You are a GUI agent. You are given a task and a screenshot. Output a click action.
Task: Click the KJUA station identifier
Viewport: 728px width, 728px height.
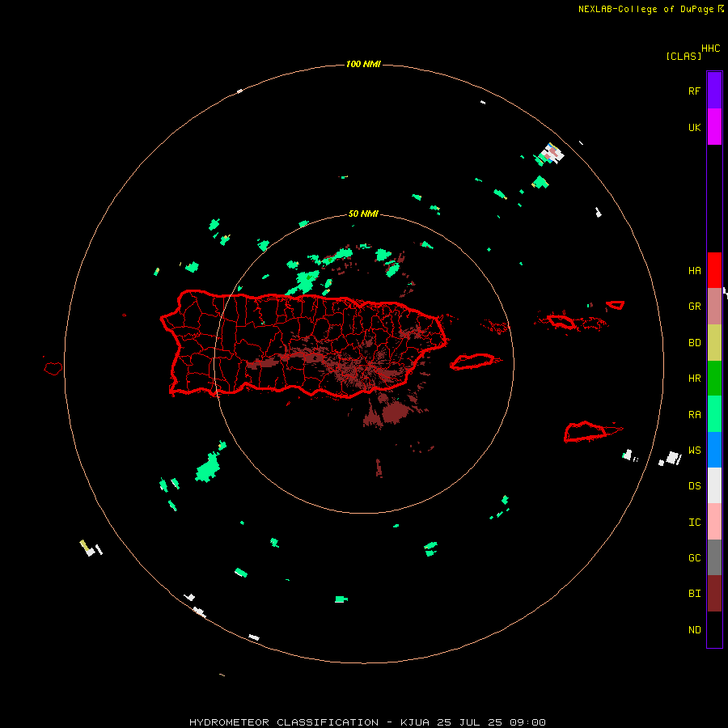click(x=415, y=722)
